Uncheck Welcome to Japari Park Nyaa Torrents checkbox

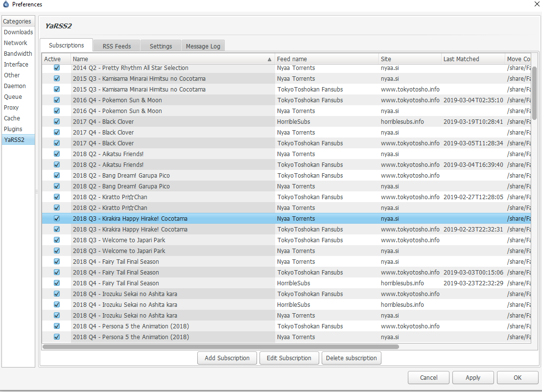[57, 251]
